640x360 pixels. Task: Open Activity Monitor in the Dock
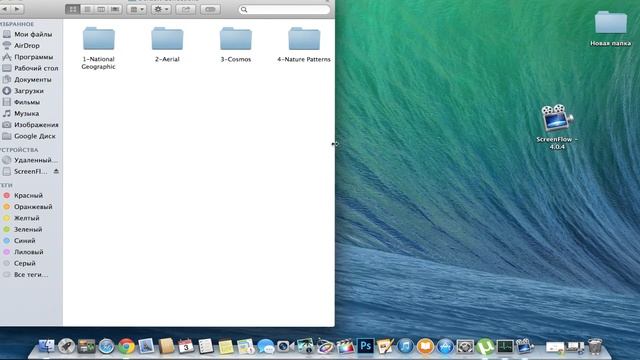pos(504,347)
